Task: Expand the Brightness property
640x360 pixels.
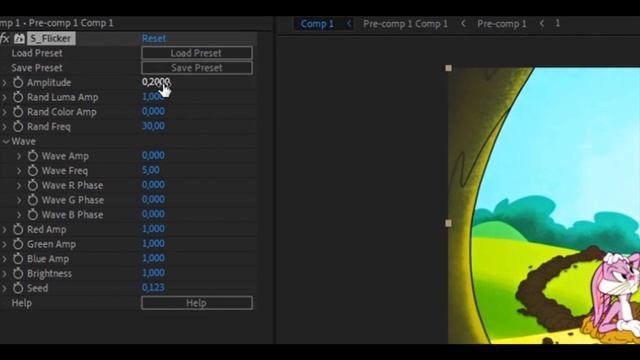Action: [4, 274]
